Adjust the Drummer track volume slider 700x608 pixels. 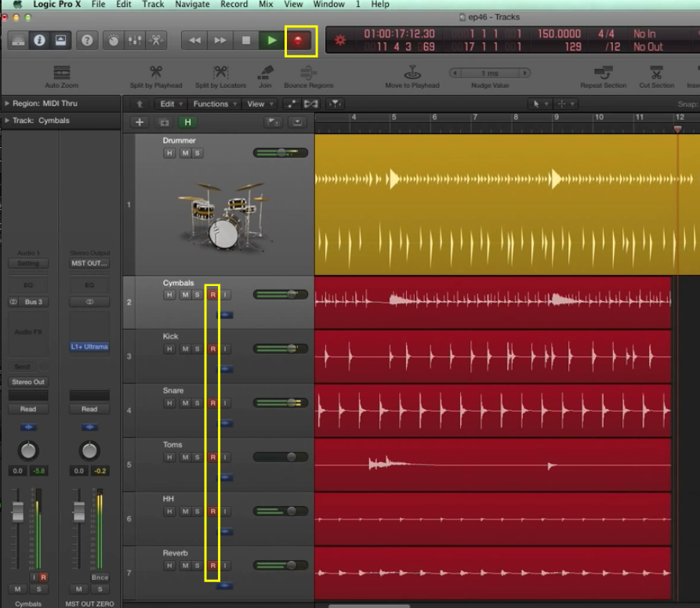(x=281, y=153)
